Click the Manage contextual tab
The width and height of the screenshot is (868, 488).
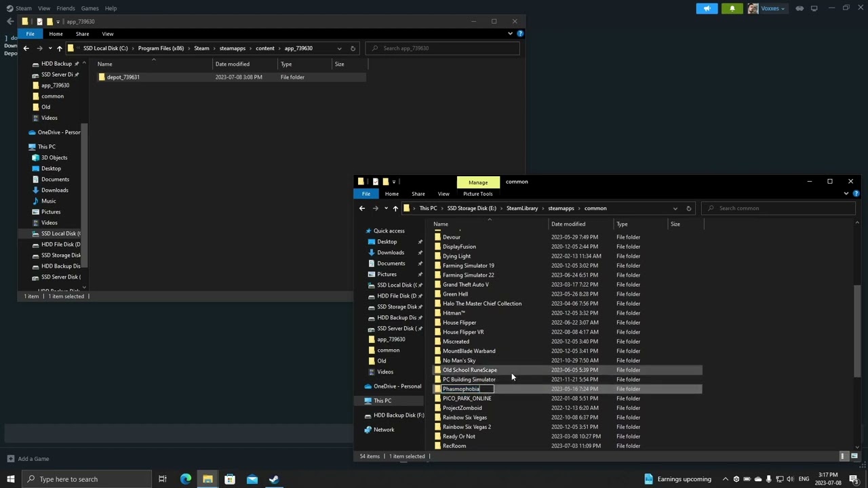coord(478,182)
